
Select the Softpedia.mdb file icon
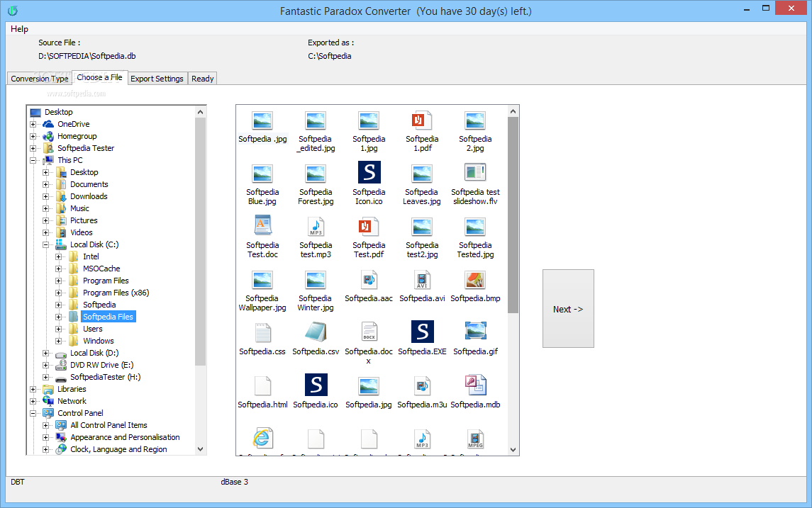(475, 385)
